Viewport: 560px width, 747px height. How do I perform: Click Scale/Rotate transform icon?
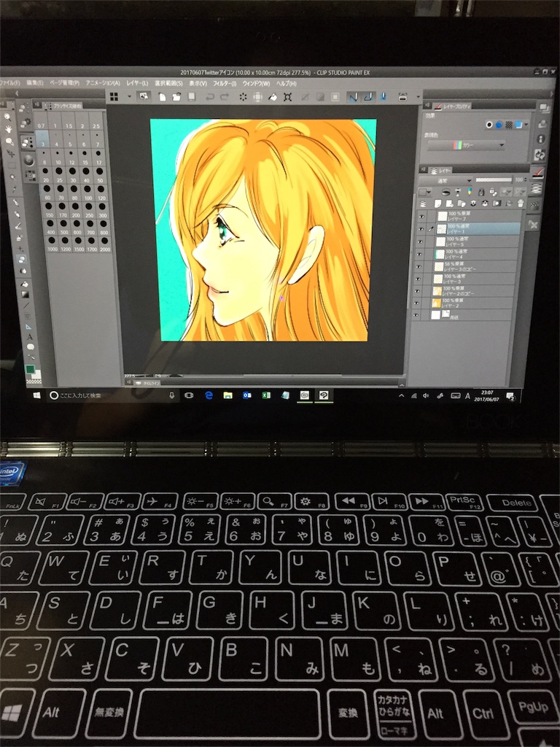click(287, 97)
